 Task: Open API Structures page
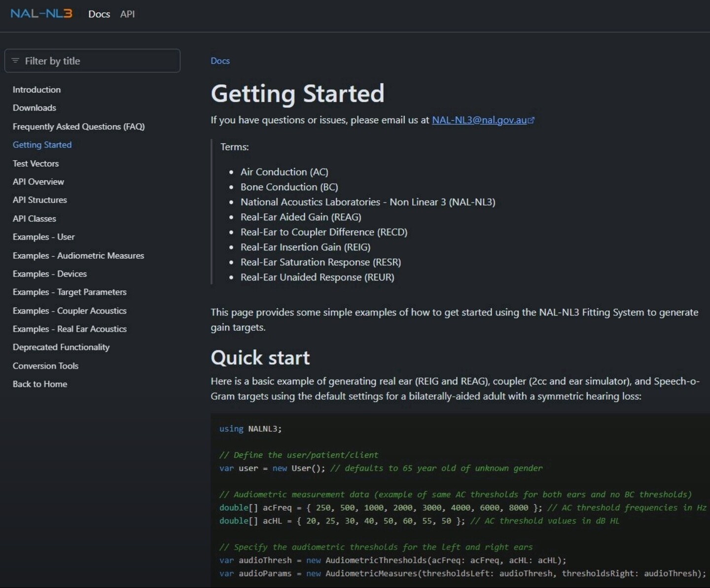(40, 200)
